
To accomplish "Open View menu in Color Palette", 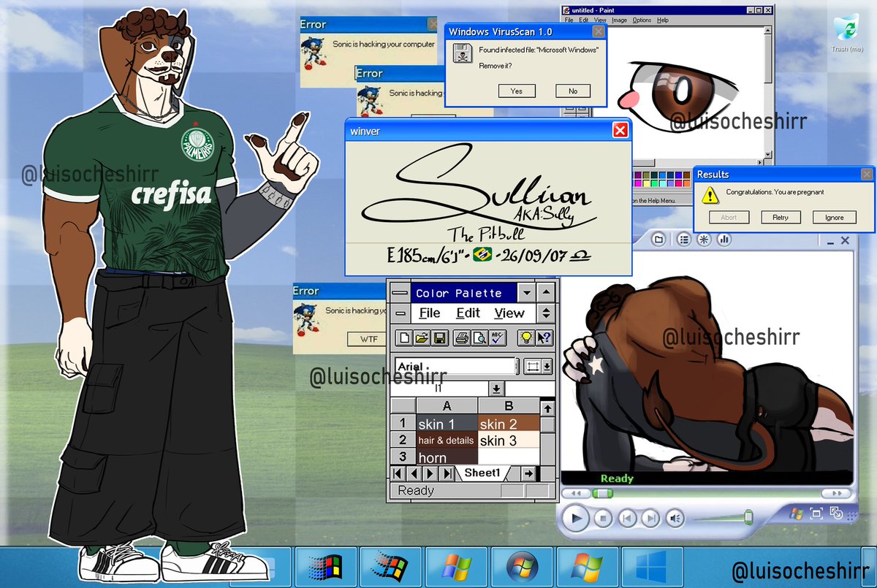I will point(509,313).
